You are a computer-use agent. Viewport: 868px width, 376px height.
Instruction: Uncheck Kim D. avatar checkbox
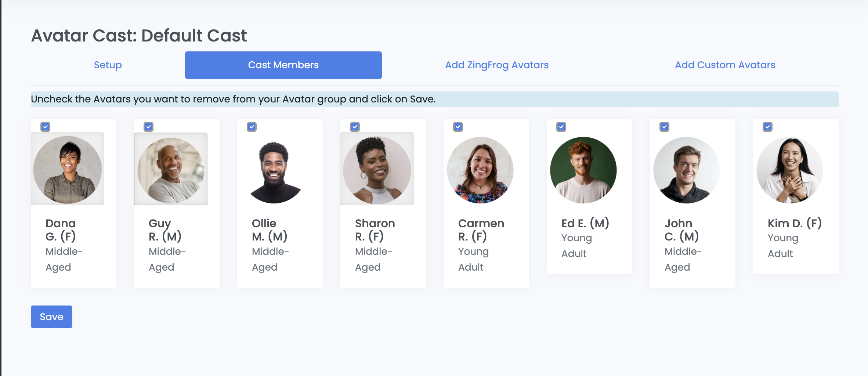point(767,127)
